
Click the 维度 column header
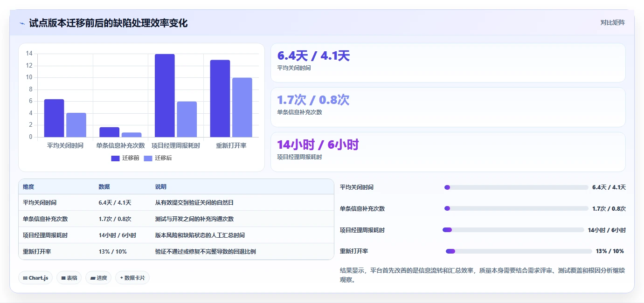28,186
